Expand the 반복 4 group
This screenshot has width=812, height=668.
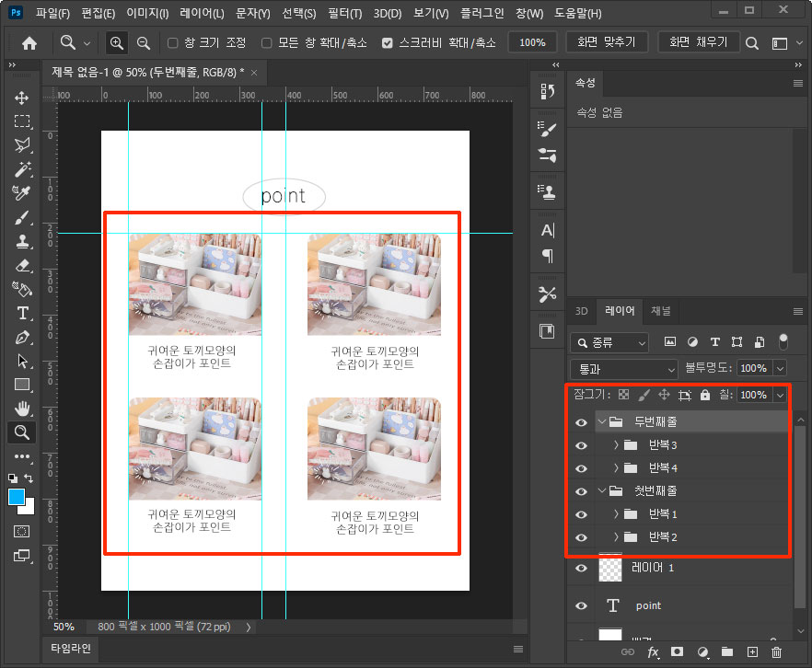point(616,467)
